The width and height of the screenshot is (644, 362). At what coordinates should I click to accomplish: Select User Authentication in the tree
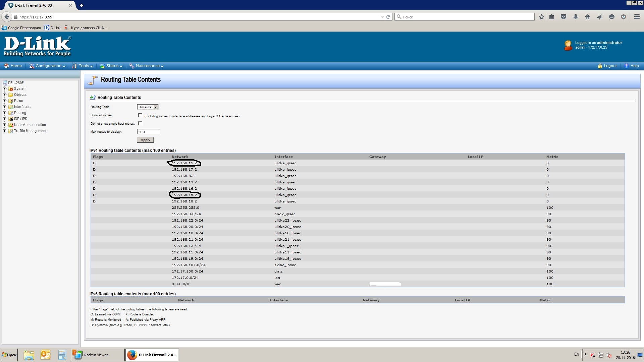30,125
